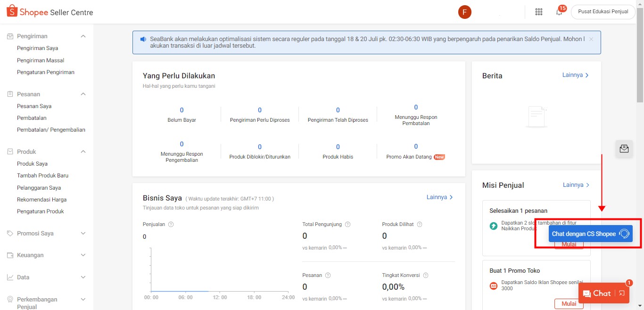Click the Shopee Seller Centre logo

50,11
